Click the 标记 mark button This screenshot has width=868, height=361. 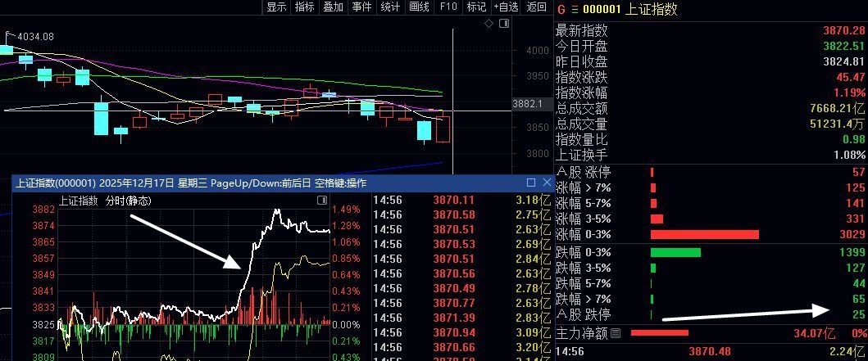(476, 7)
